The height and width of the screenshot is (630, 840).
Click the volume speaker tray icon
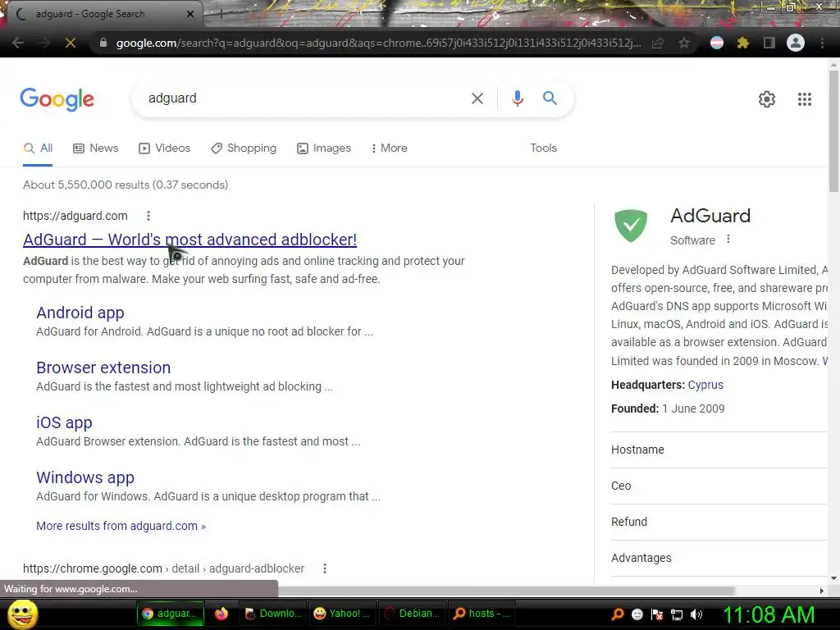[x=696, y=614]
